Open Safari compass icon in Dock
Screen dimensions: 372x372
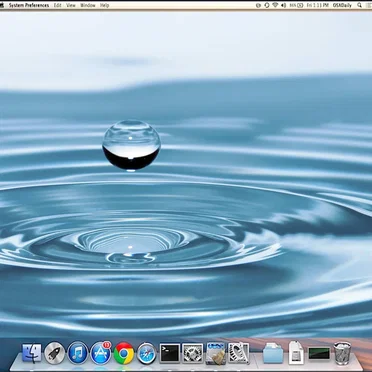point(146,353)
